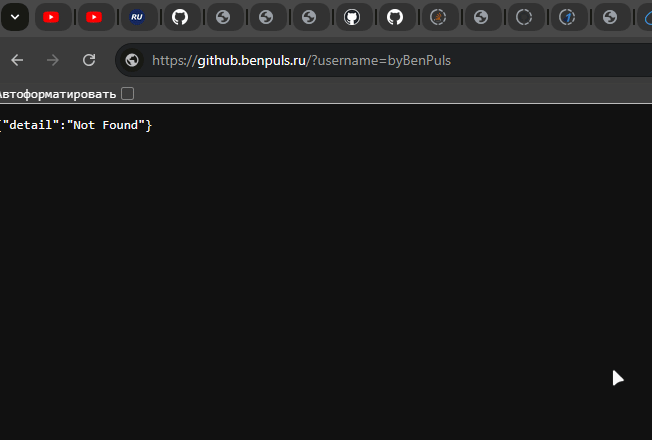The height and width of the screenshot is (440, 652).
Task: Open the globe tab right after first GitHub tab
Action: [x=223, y=17]
